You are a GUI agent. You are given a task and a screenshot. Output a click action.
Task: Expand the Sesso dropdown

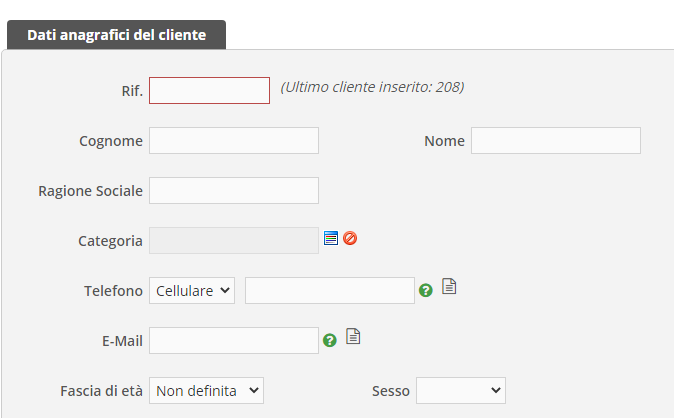[460, 390]
